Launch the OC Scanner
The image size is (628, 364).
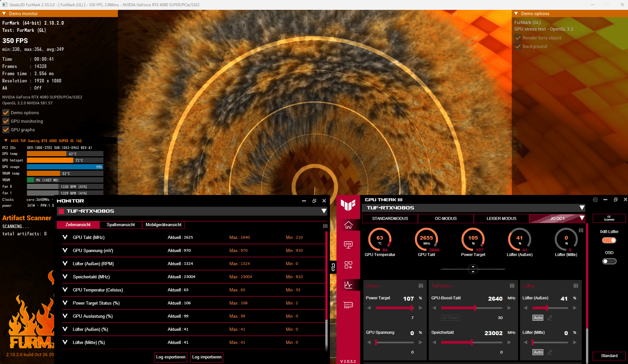(609, 218)
